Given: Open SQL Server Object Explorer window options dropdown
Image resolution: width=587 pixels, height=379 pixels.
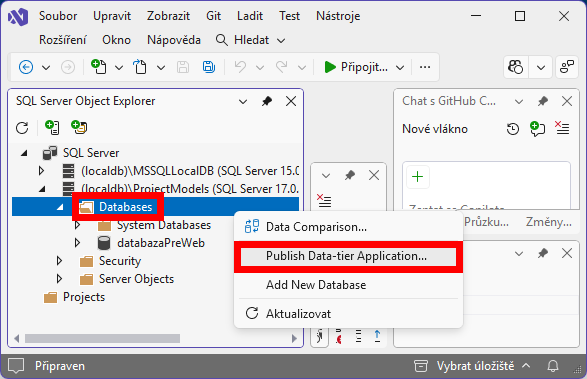Looking at the screenshot, I should [243, 101].
